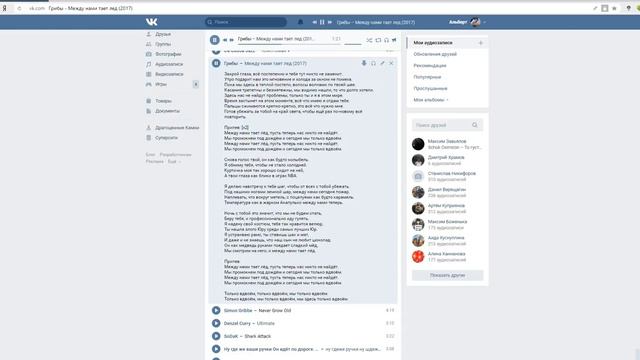
Task: Focus the top Поиск search field
Action: 246,22
